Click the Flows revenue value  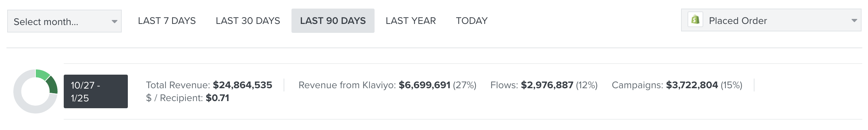click(547, 85)
